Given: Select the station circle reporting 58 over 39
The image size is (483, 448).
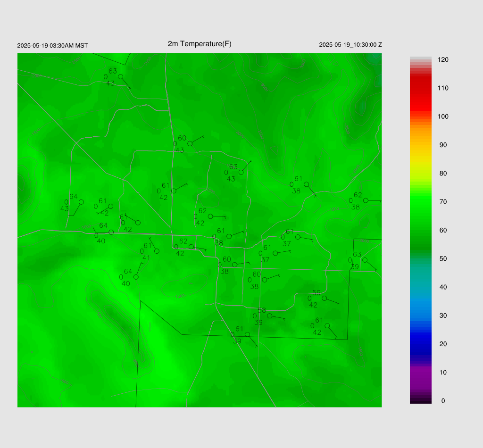Looking at the screenshot, I should tap(269, 316).
